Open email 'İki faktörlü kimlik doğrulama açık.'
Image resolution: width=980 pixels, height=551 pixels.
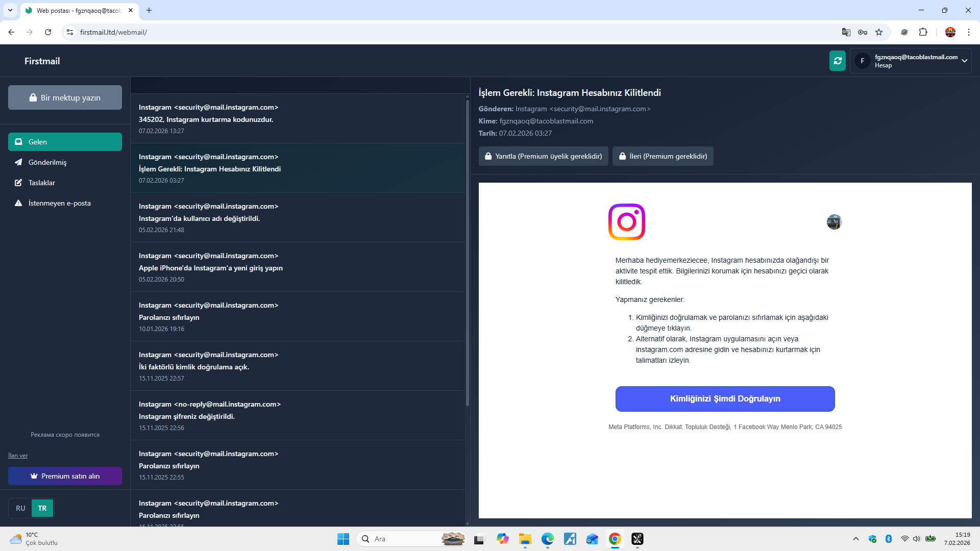298,366
